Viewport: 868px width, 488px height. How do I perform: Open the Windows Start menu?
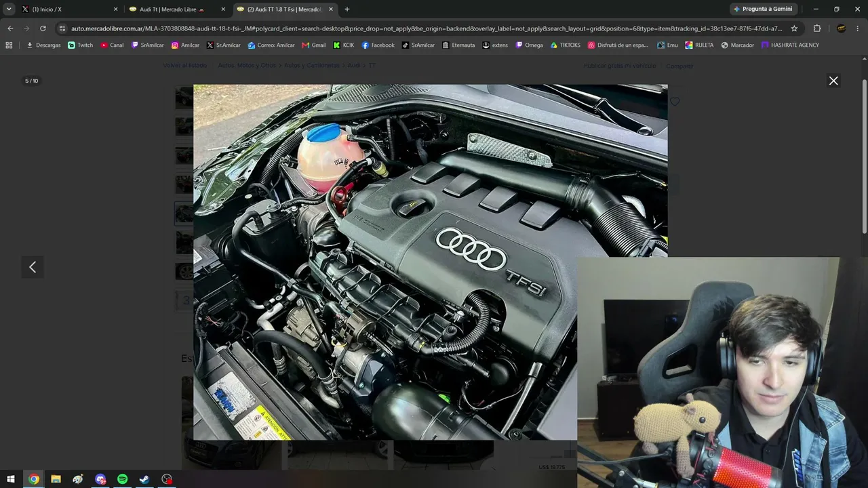pyautogui.click(x=11, y=479)
